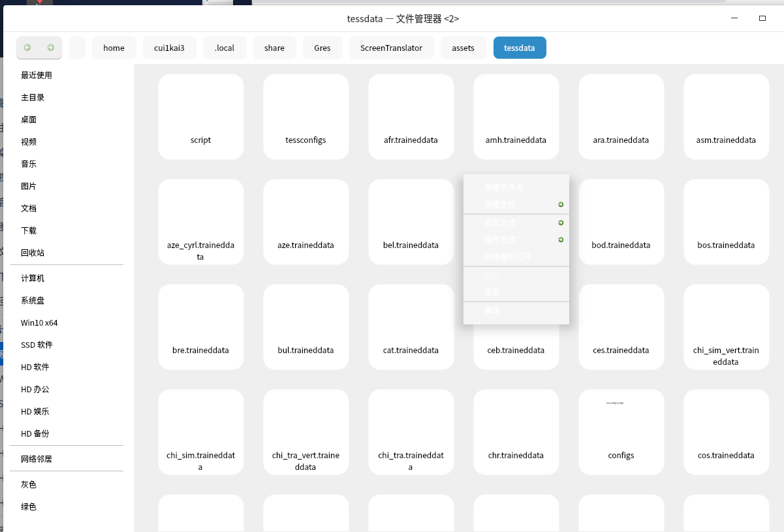Select the chi_sim.traineddata file
Image resolution: width=784 pixels, height=532 pixels.
coord(200,431)
